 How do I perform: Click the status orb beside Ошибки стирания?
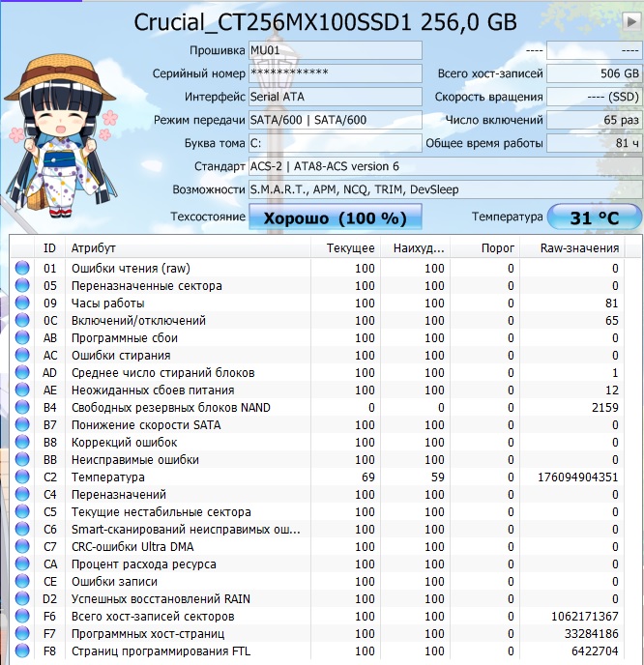tap(22, 355)
